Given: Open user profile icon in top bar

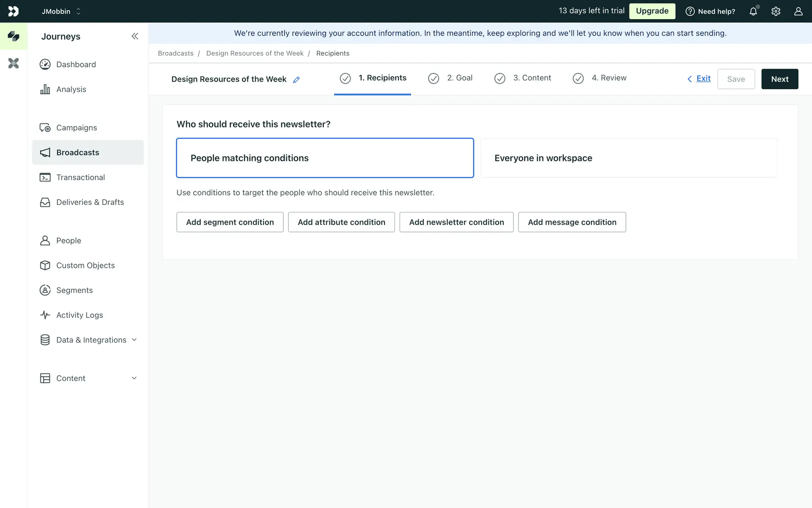Looking at the screenshot, I should pos(798,11).
